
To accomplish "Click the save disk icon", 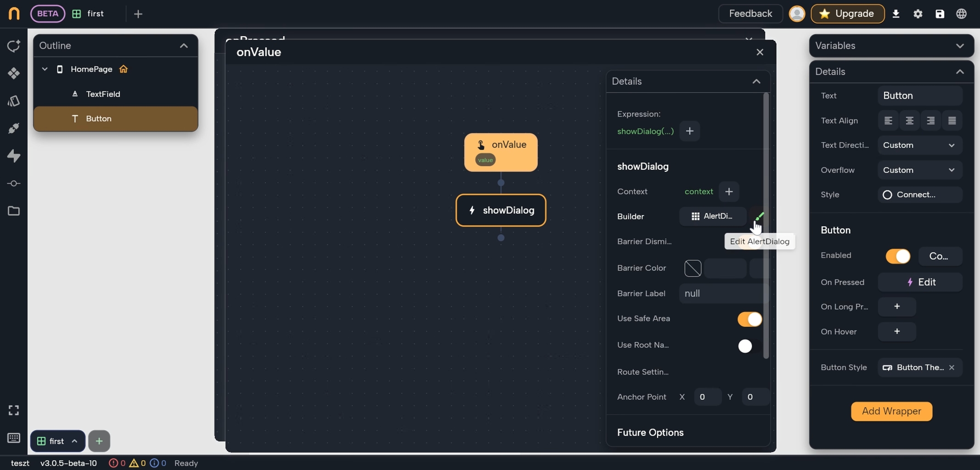I will pyautogui.click(x=940, y=14).
